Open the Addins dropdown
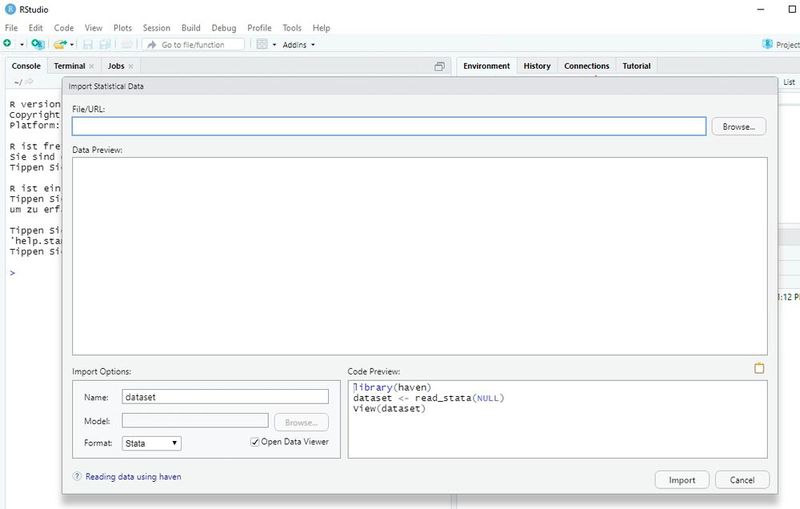The width and height of the screenshot is (800, 509). click(x=298, y=45)
